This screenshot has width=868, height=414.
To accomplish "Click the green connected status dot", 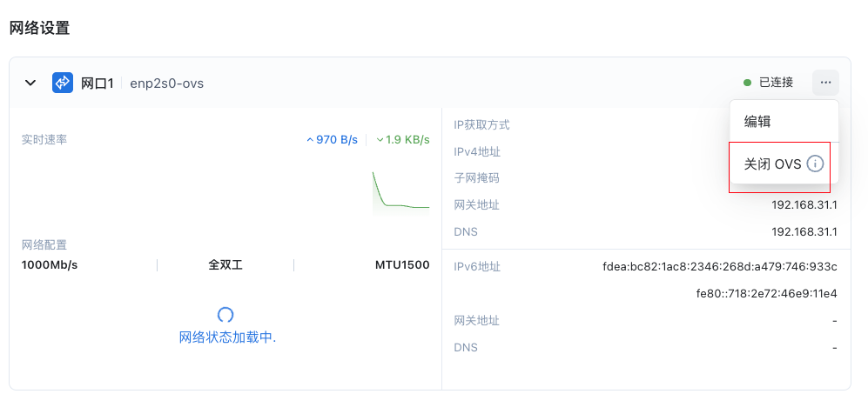I will [x=747, y=83].
